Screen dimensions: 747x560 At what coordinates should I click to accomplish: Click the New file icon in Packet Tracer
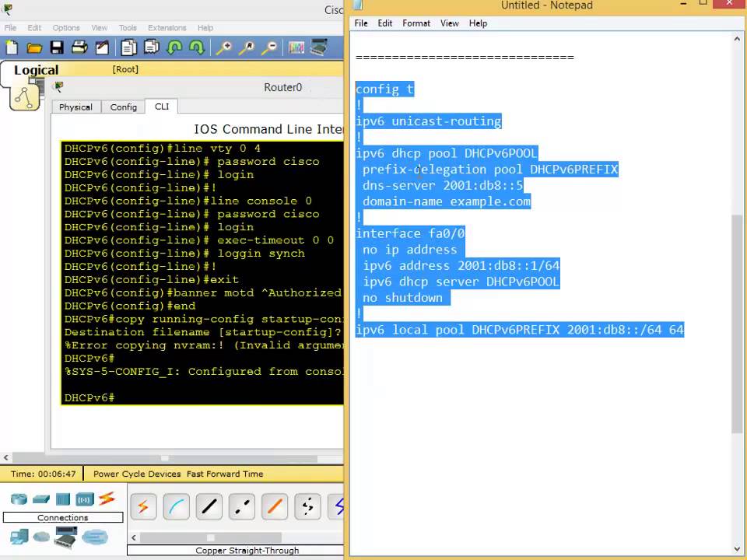[12, 47]
